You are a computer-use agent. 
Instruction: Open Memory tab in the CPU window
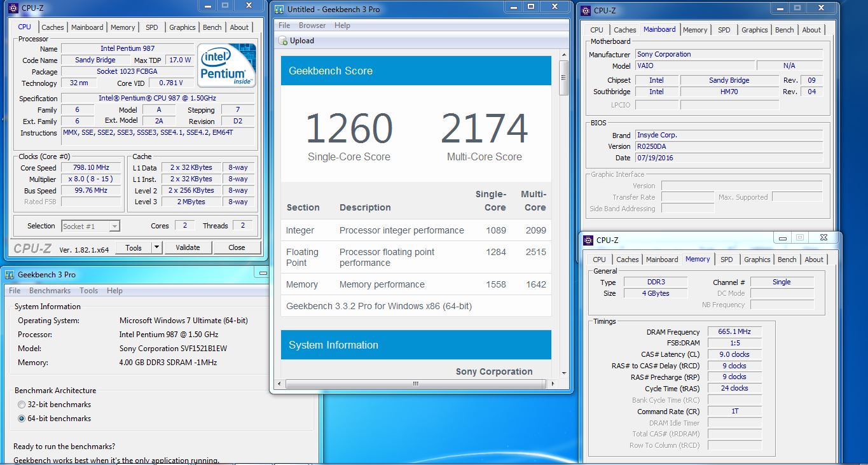(123, 27)
